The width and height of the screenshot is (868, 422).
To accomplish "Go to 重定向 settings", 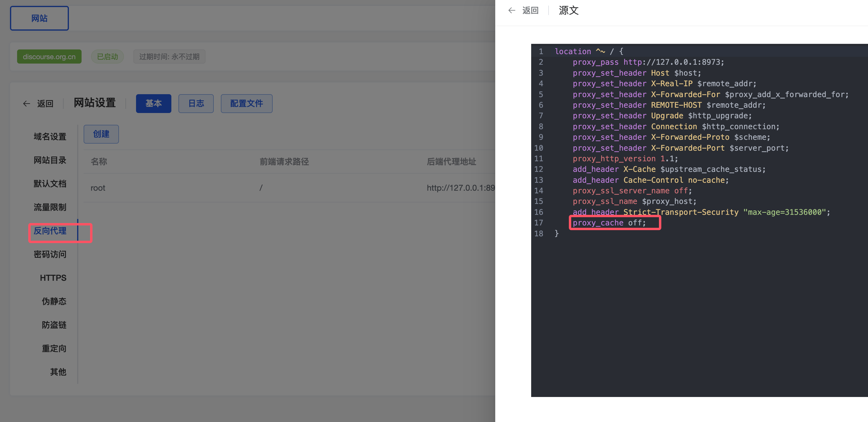I will click(54, 348).
